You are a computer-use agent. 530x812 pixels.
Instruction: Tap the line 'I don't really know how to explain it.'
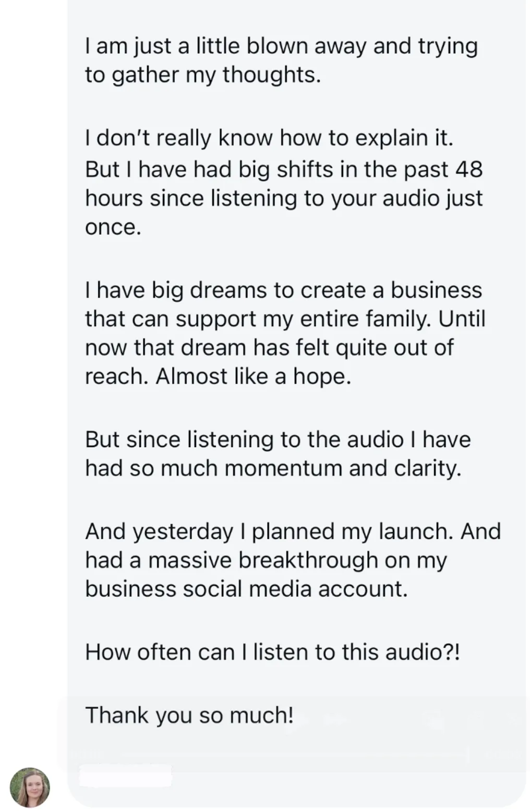269,138
